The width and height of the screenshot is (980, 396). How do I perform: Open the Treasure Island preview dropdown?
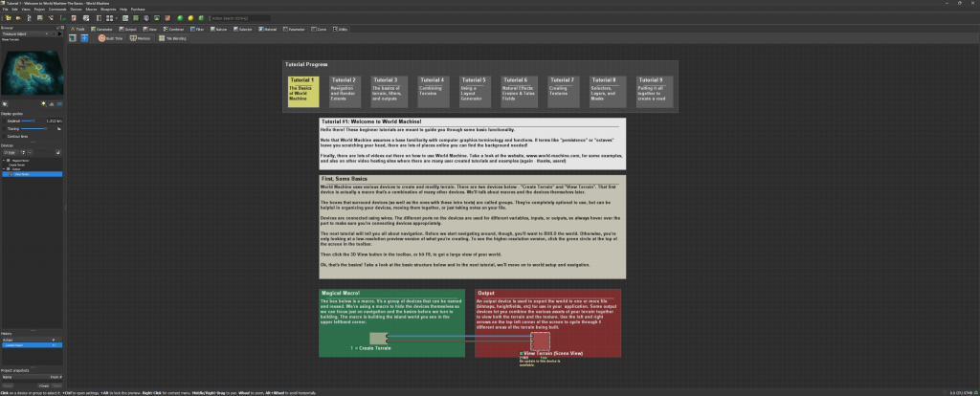25,33
